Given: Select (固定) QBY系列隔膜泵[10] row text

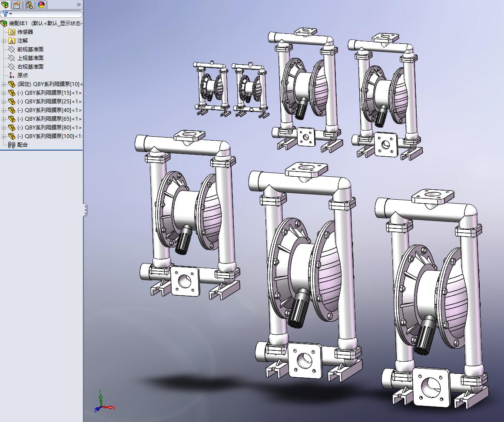Looking at the screenshot, I should click(50, 84).
